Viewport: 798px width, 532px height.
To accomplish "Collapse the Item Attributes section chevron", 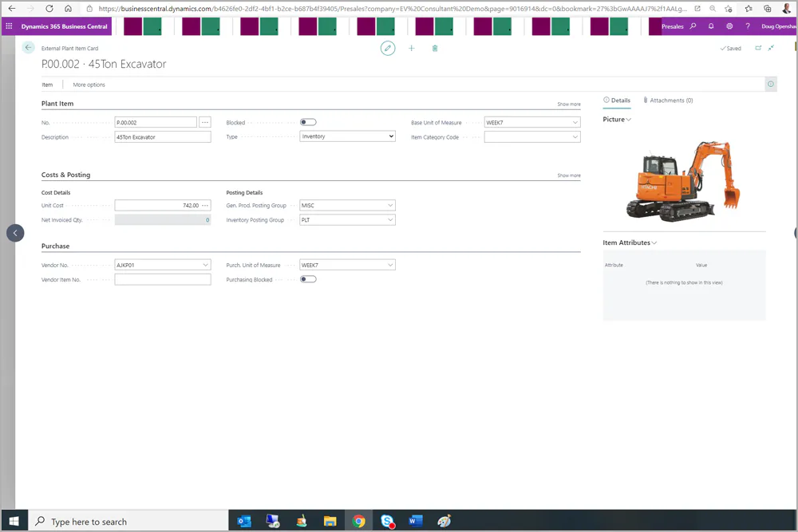I will [x=654, y=243].
